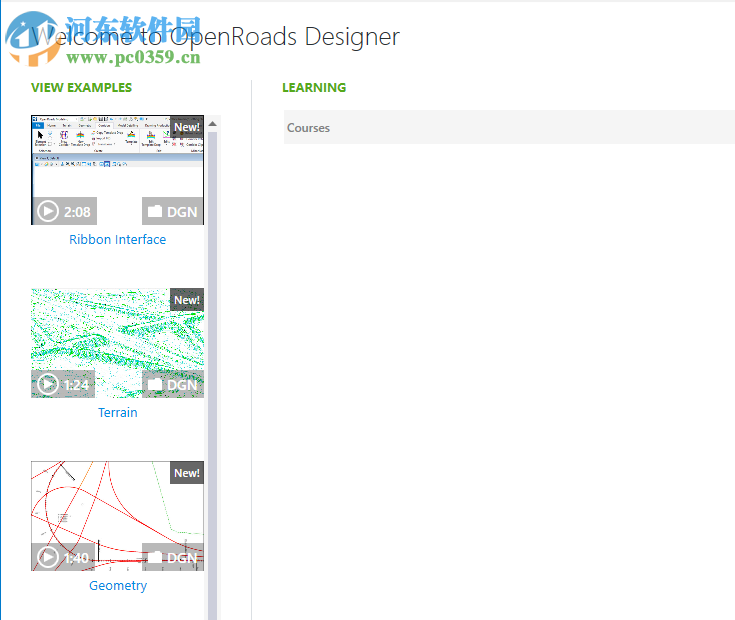Play the Geometry video (1:40)
The width and height of the screenshot is (735, 620).
coord(63,557)
